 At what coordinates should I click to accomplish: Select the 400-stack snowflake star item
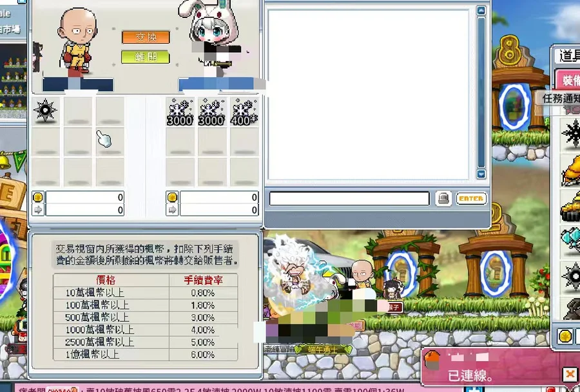click(244, 111)
